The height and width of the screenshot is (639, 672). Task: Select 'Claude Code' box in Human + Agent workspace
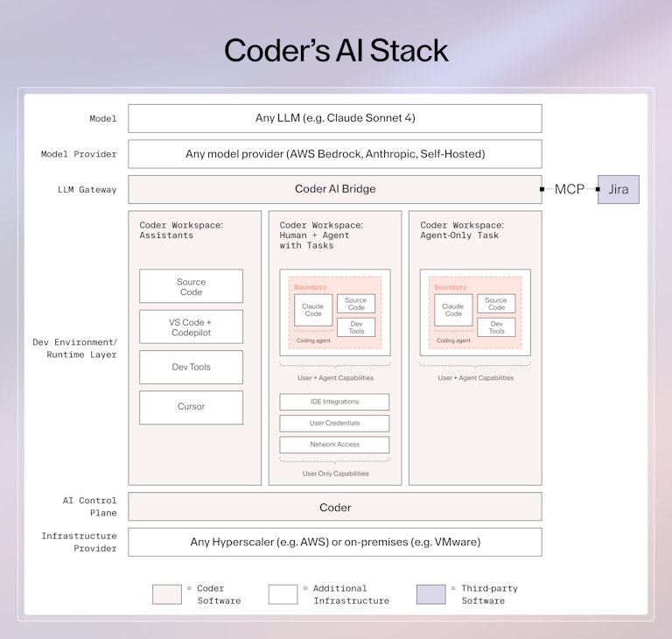click(313, 310)
